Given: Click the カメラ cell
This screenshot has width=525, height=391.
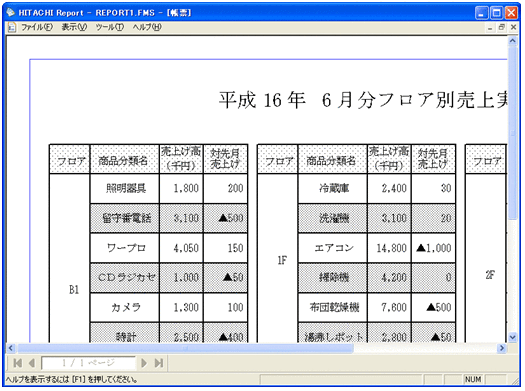Looking at the screenshot, I should click(x=125, y=308).
